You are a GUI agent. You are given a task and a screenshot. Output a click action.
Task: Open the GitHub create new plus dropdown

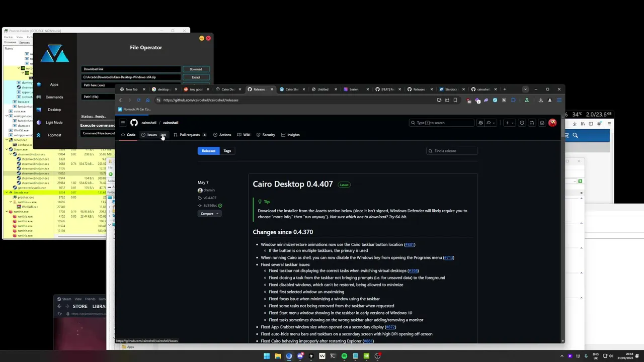(x=509, y=123)
